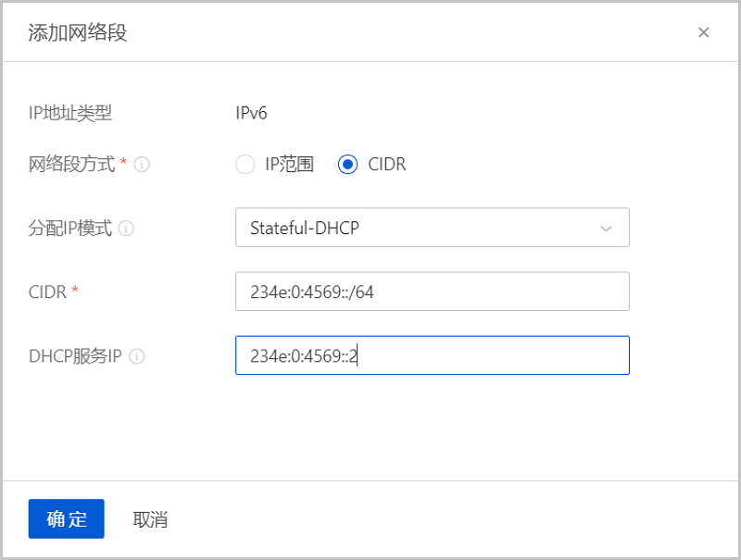This screenshot has height=560, width=741.
Task: Select the IP范围 radio button
Action: (245, 165)
